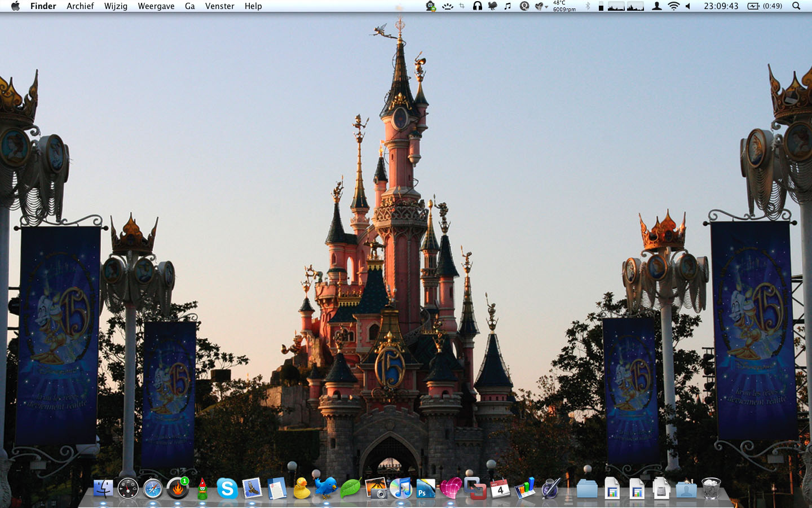Screen dimensions: 812x508
Task: Click the black memory bar indicator
Action: coord(601,6)
